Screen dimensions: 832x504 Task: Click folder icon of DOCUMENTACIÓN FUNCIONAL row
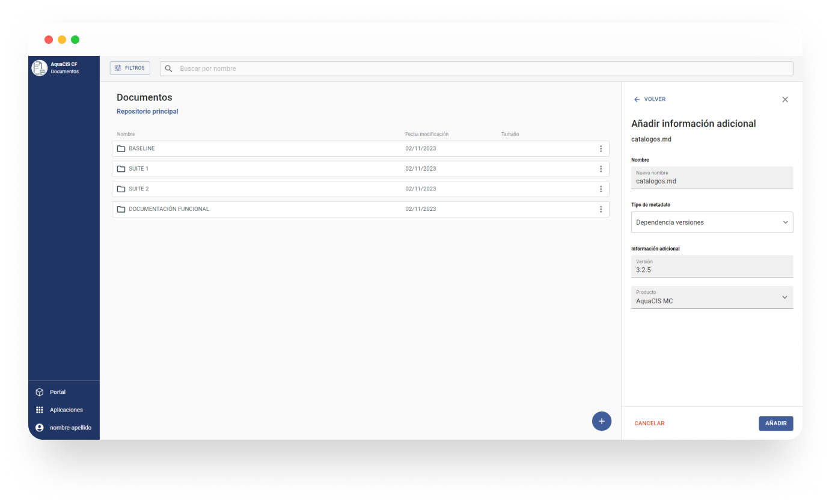[x=121, y=209]
